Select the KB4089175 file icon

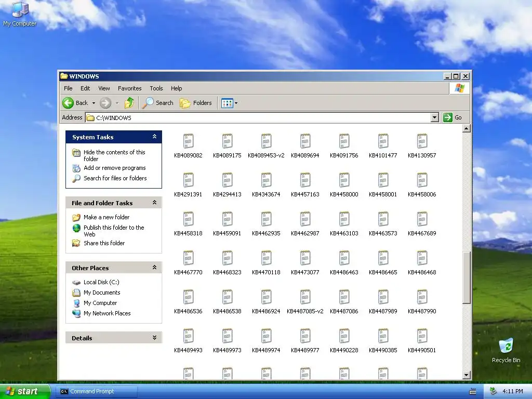[x=228, y=141]
